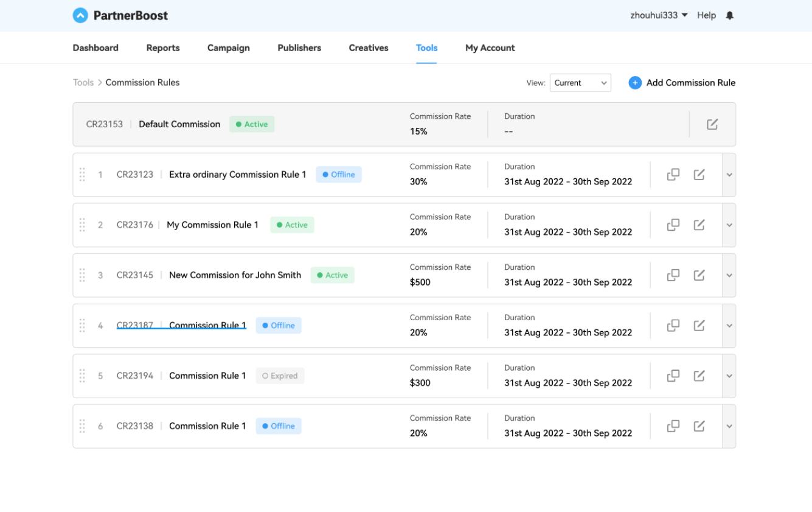The width and height of the screenshot is (812, 512).
Task: Edit My Commission Rule 1
Action: (x=699, y=225)
